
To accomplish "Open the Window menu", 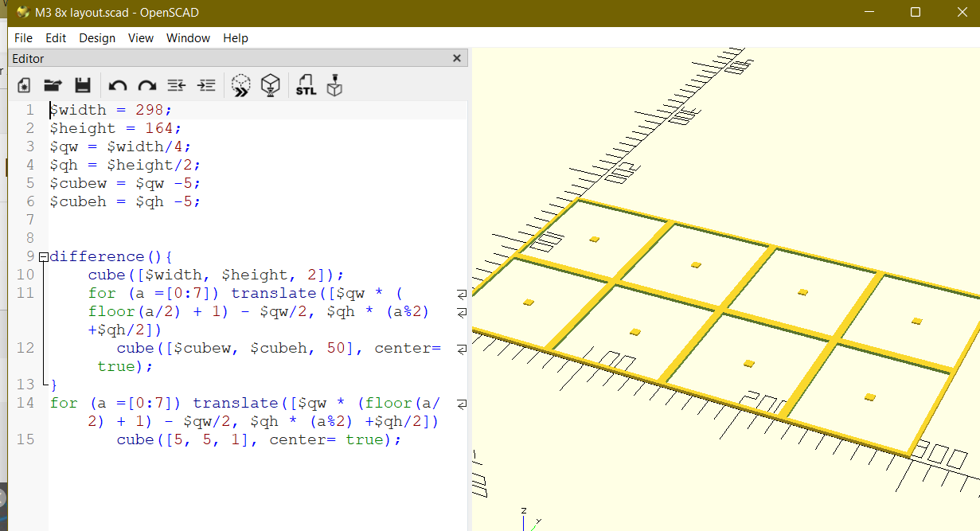I will [188, 38].
